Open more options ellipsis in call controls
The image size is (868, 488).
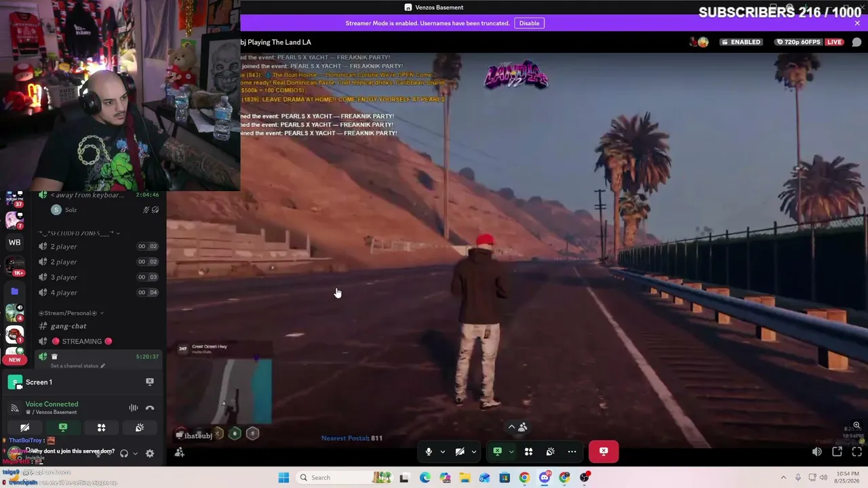click(x=572, y=451)
